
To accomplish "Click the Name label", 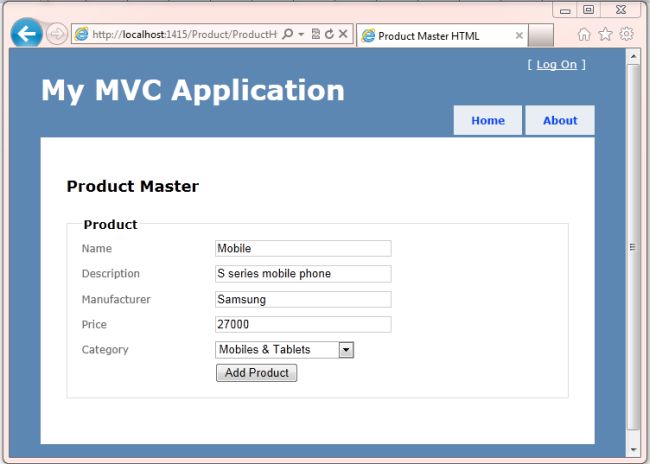I will [97, 248].
